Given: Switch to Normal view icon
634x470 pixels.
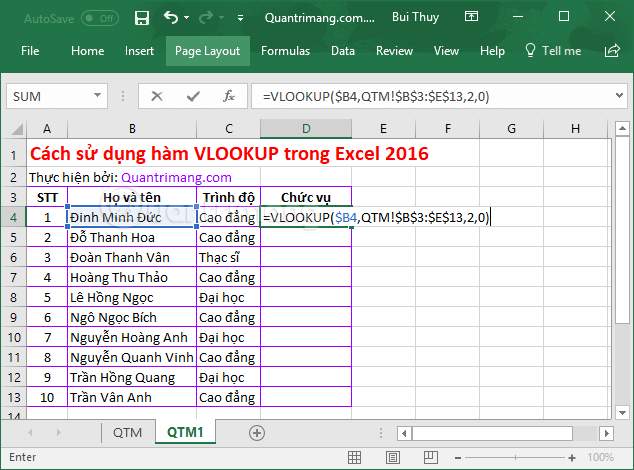Looking at the screenshot, I should coord(354,457).
